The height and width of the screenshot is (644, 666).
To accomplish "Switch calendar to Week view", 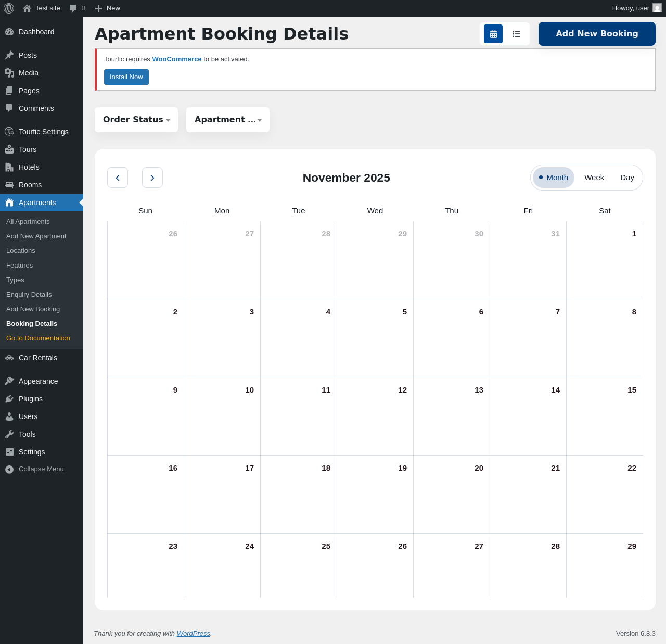I will (594, 178).
